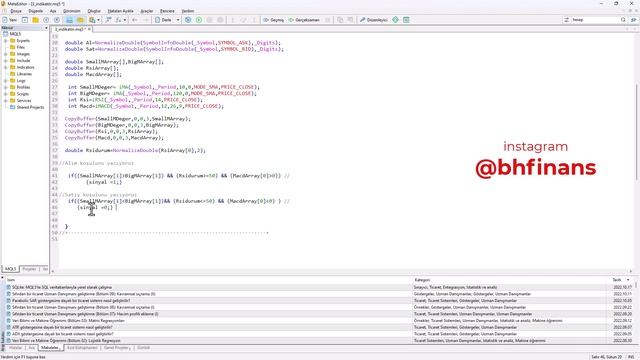Viewport: 640px width, 360px height.
Task: Expand the Include folder
Action: click(6, 60)
